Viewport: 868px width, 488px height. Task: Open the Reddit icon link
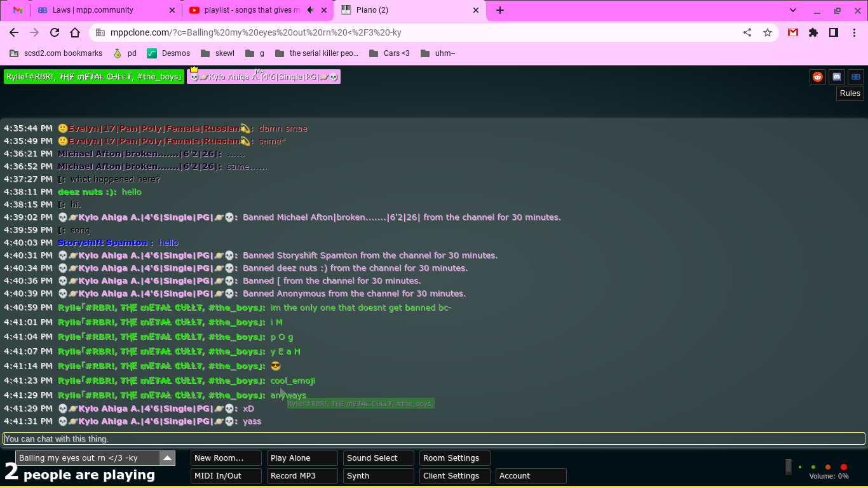818,77
